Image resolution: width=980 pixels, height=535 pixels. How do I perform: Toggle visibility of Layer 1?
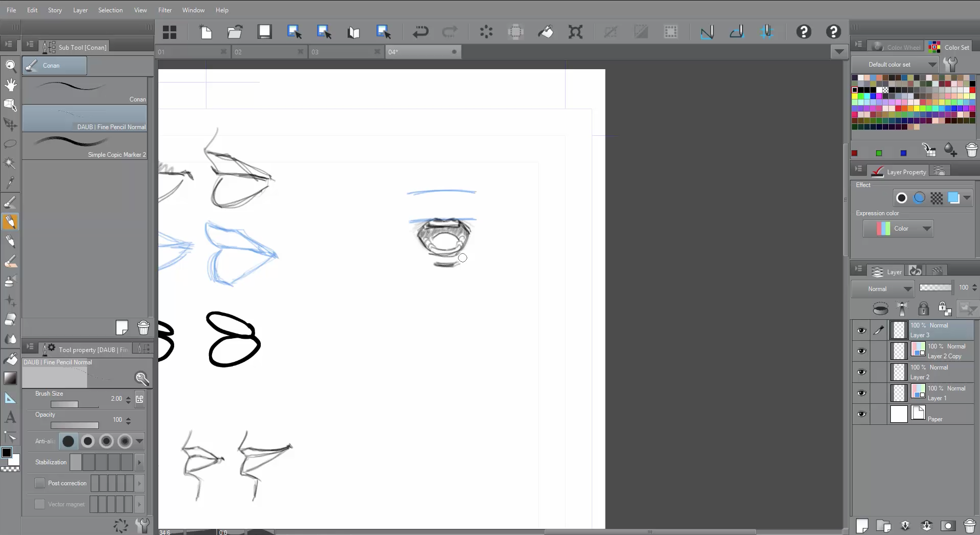[862, 393]
